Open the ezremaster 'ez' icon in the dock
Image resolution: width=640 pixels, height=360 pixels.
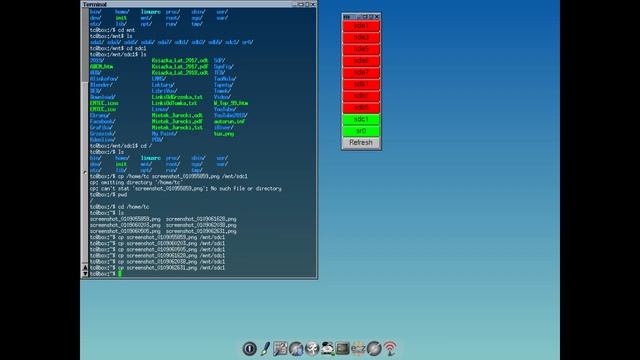[x=358, y=349]
